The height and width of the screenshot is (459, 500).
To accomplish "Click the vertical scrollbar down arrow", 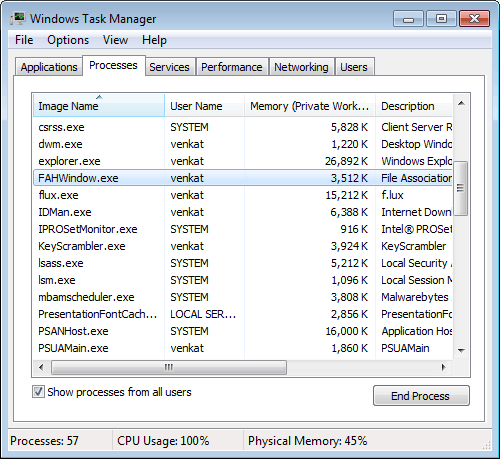I will [461, 350].
